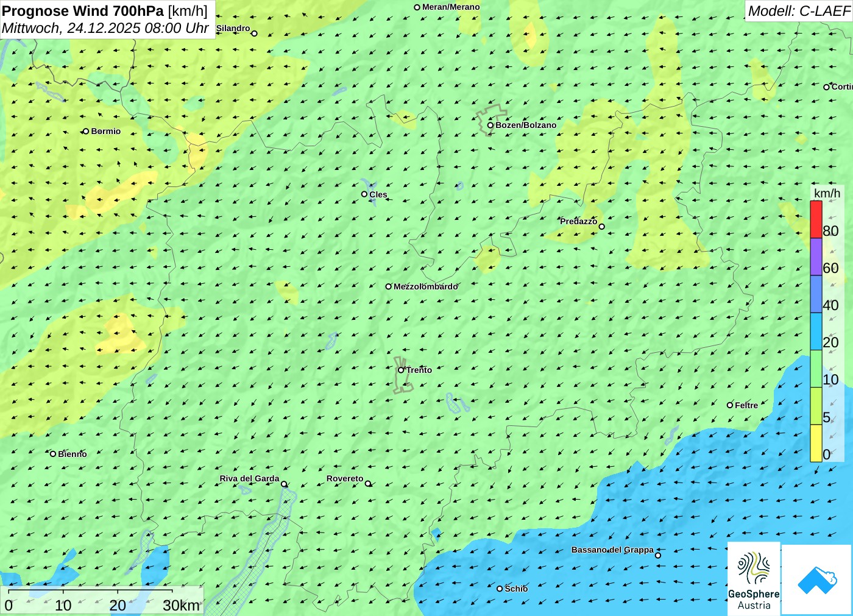
Task: Click the Trento city marker
Action: click(401, 370)
